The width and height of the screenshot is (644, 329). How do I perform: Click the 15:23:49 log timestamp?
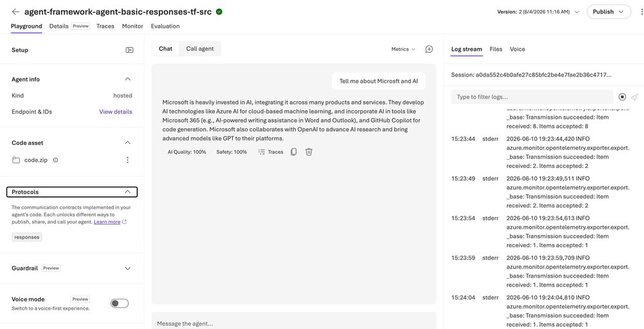point(463,179)
